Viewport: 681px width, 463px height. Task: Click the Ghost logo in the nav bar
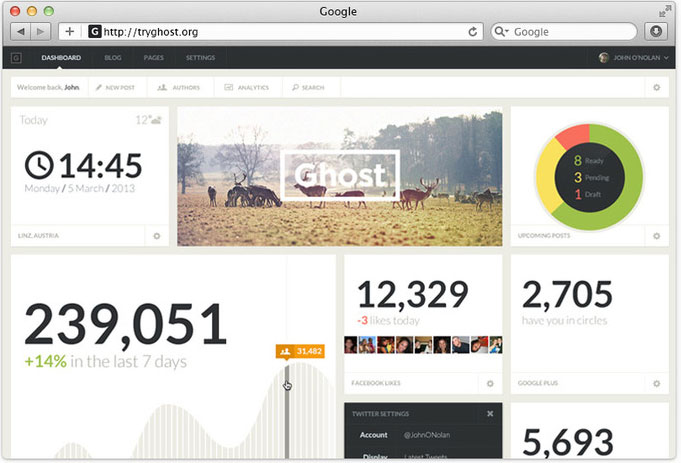[16, 57]
